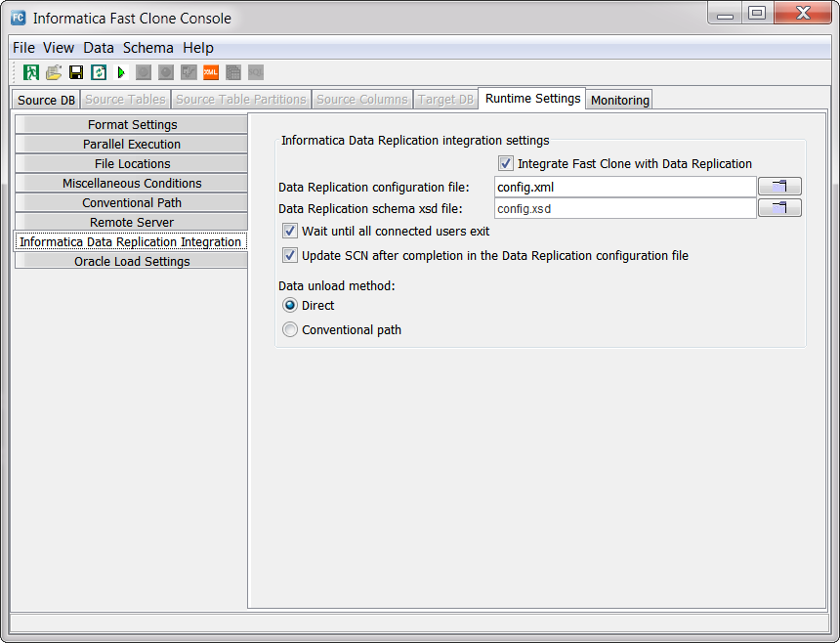The width and height of the screenshot is (840, 643).
Task: Click the green exit icon in toolbar
Action: (x=31, y=72)
